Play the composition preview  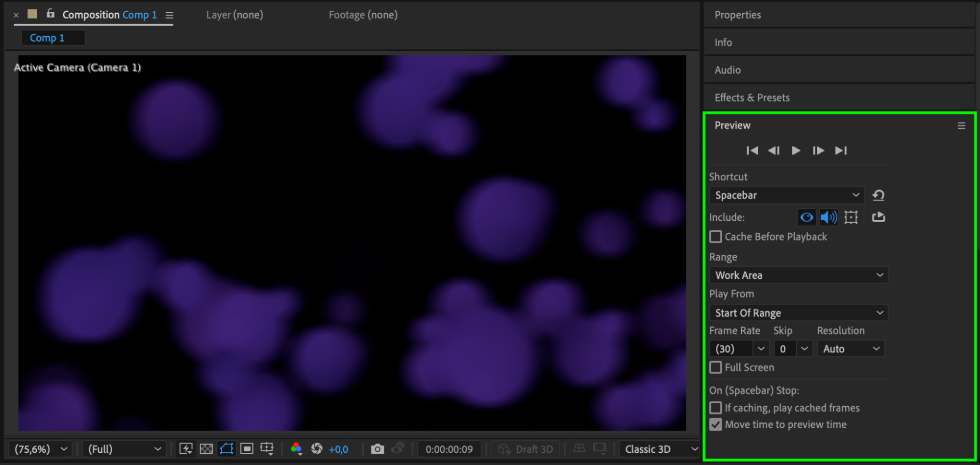tap(796, 150)
